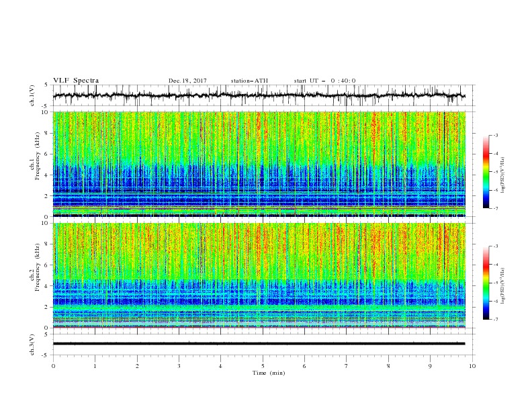Image resolution: width=532 pixels, height=411 pixels.
Task: Click inside the ch.1 spectrogram panel
Action: point(259,164)
